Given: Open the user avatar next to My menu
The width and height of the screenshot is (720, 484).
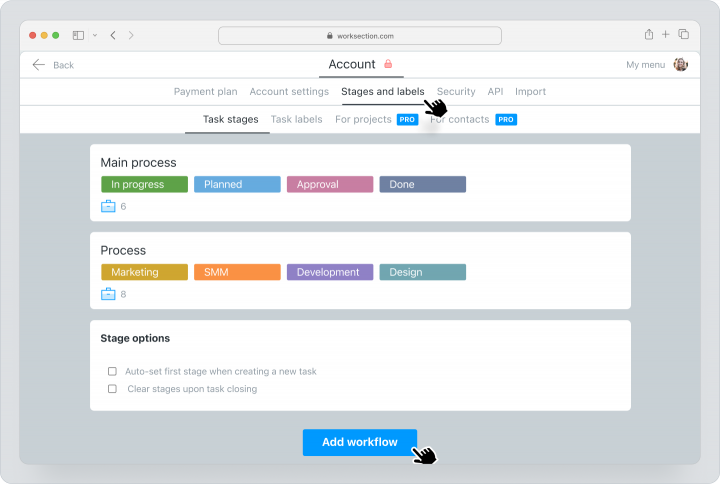Looking at the screenshot, I should point(681,65).
